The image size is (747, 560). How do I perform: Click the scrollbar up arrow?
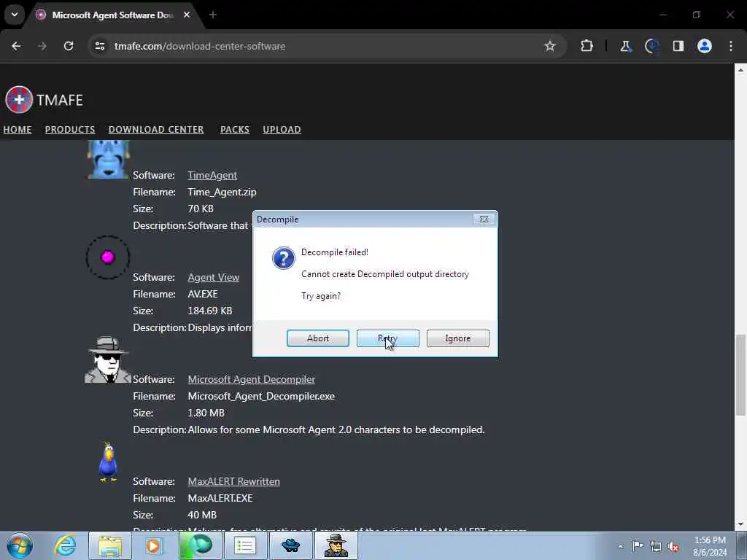(740, 70)
